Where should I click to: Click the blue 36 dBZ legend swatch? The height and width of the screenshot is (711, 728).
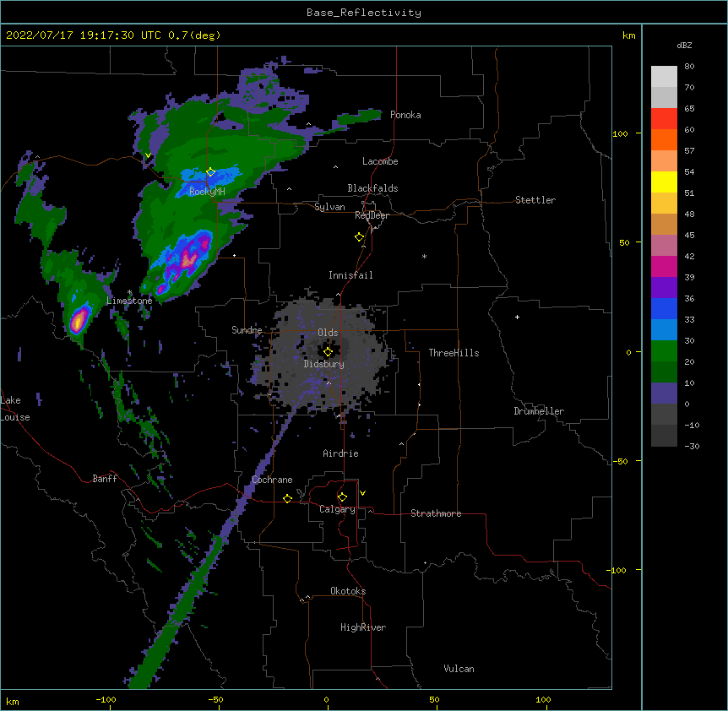tap(664, 308)
